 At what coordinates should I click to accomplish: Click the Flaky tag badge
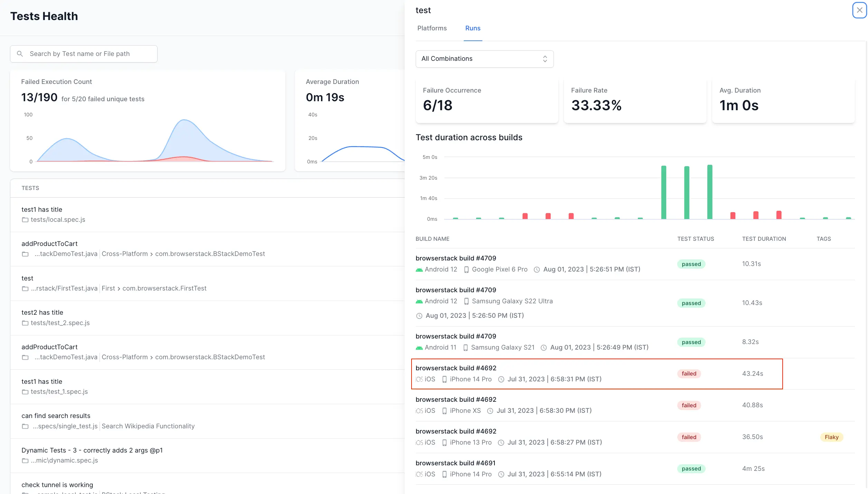(x=831, y=437)
